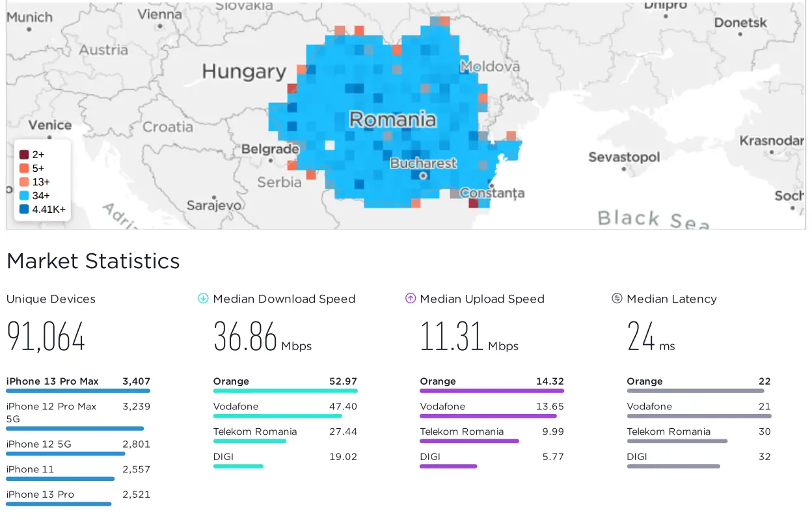Click the Sarajevo city label on map
Viewport: 812px width, 518px height.
[214, 206]
